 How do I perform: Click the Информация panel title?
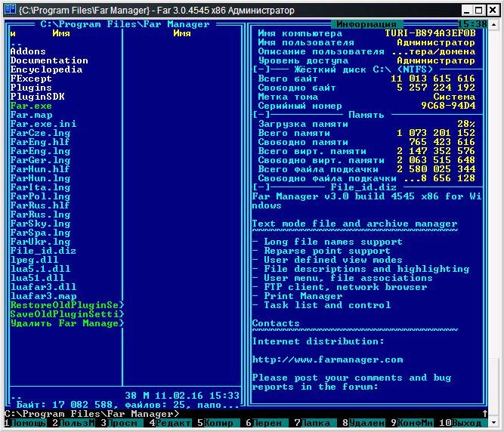[x=366, y=24]
